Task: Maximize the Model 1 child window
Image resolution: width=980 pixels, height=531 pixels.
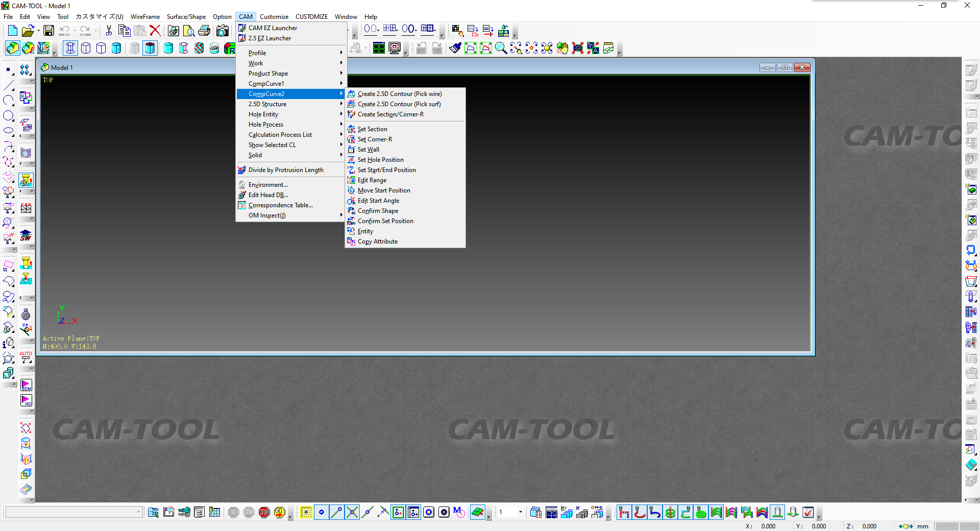Action: [785, 67]
